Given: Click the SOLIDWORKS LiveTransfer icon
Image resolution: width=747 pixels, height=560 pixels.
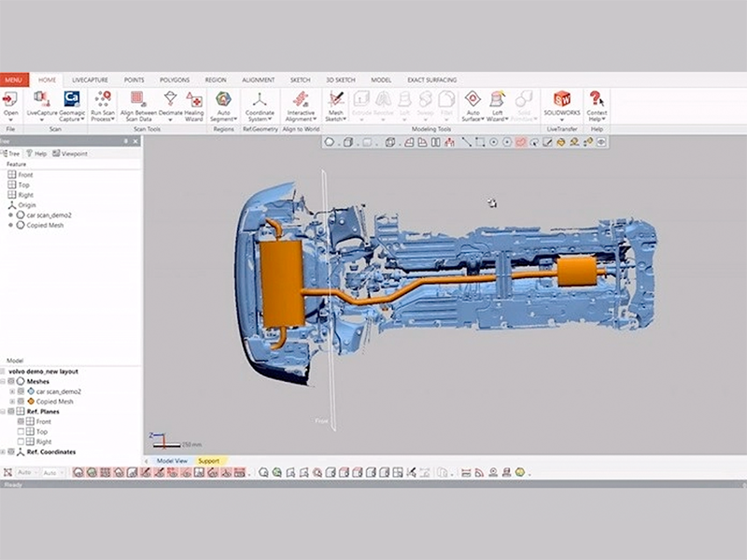Looking at the screenshot, I should point(561,101).
